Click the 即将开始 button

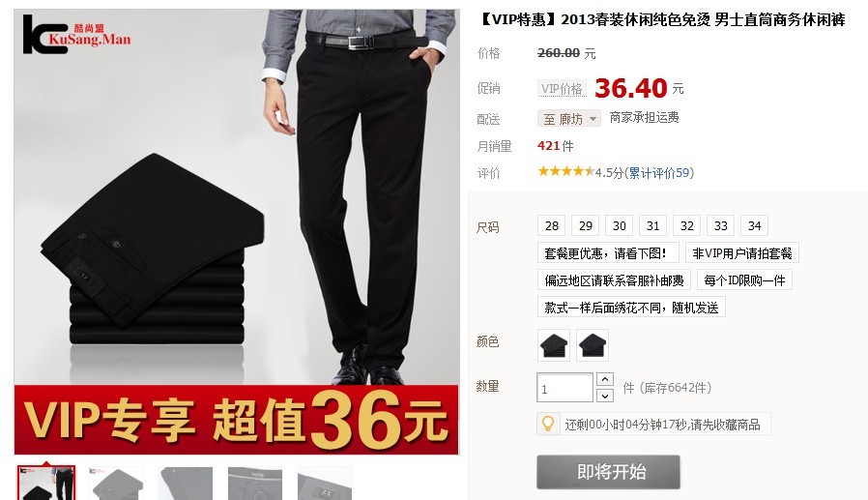click(608, 472)
